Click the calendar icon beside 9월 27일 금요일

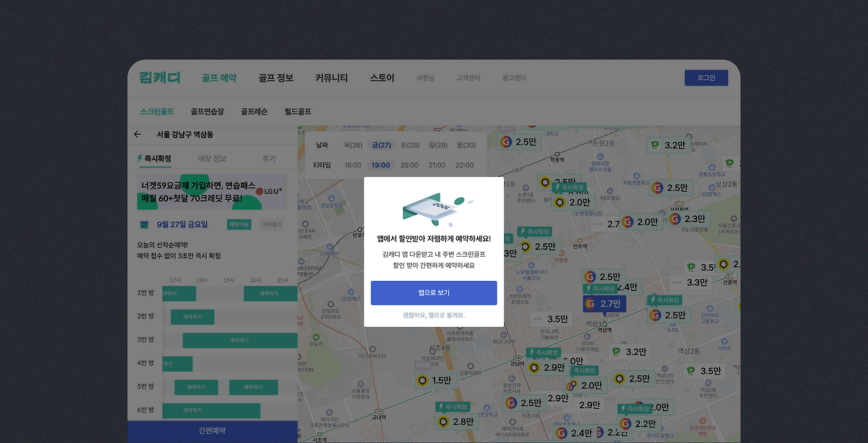[x=144, y=224]
